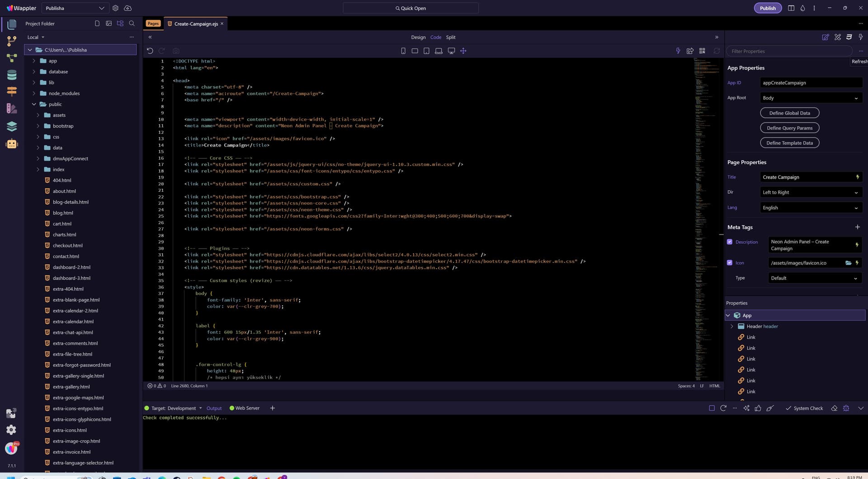Image resolution: width=868 pixels, height=479 pixels.
Task: Open the Git branch manager sidebar icon
Action: (x=12, y=41)
